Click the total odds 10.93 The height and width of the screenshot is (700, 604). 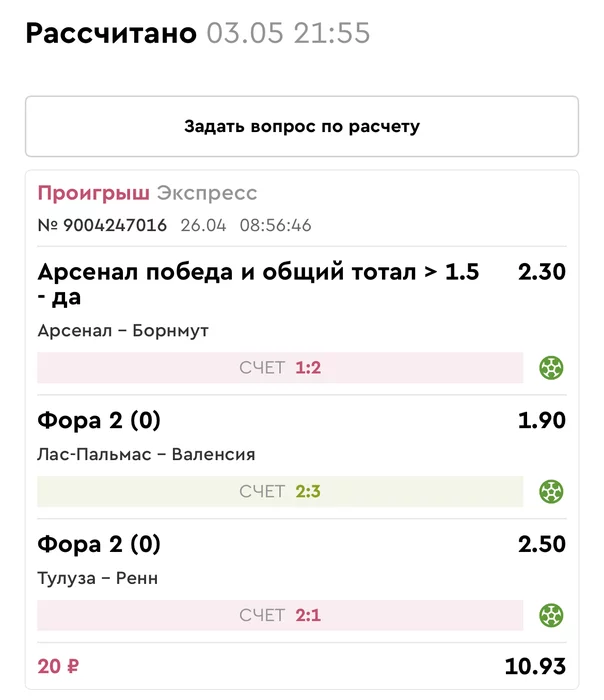535,667
